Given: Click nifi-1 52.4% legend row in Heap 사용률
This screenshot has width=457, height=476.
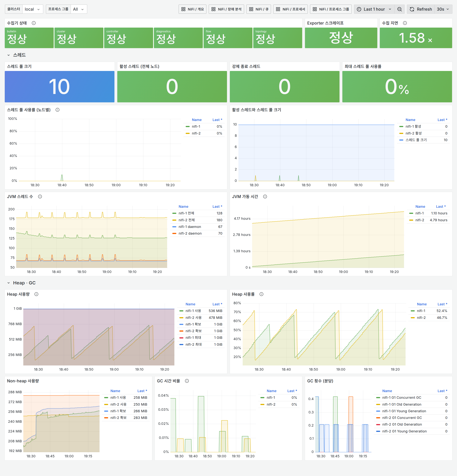Looking at the screenshot, I should click(429, 311).
